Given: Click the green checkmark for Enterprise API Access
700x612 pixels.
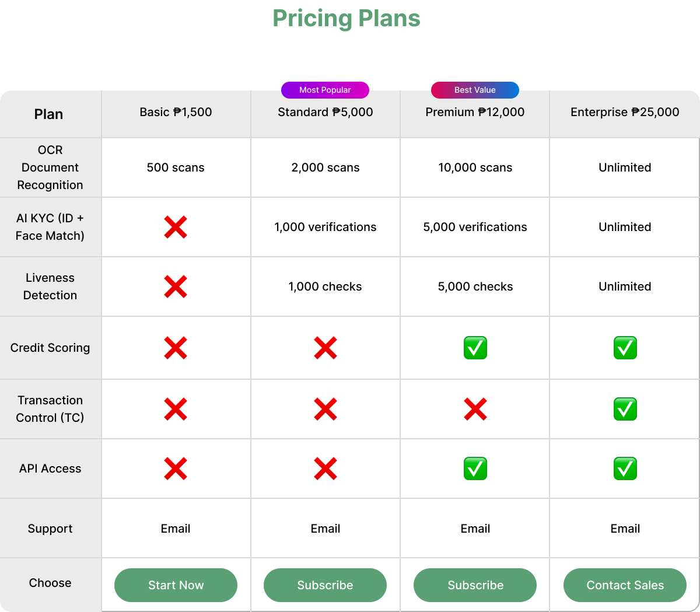Looking at the screenshot, I should pyautogui.click(x=625, y=468).
